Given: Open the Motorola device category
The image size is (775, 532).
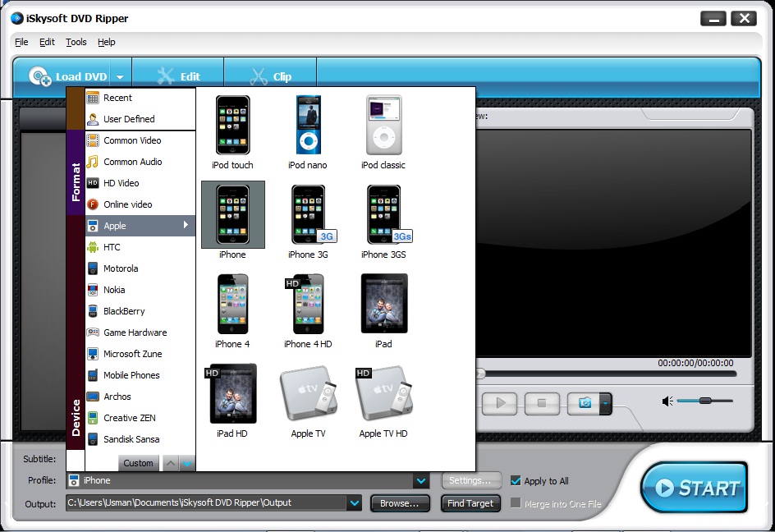Looking at the screenshot, I should (140, 268).
